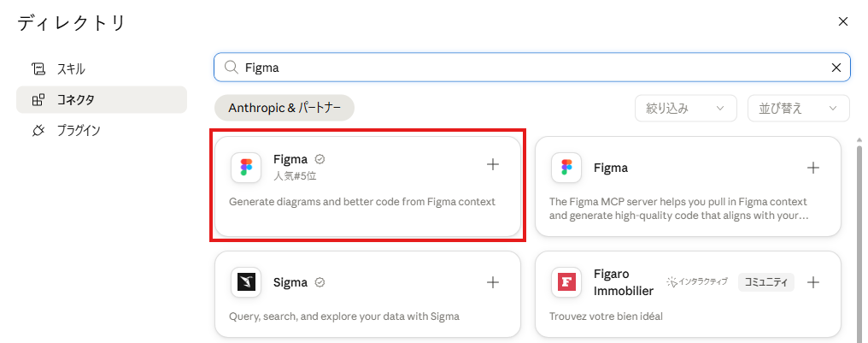Click the Sigma logo icon
Viewport: 868px width, 343px height.
pos(246,282)
